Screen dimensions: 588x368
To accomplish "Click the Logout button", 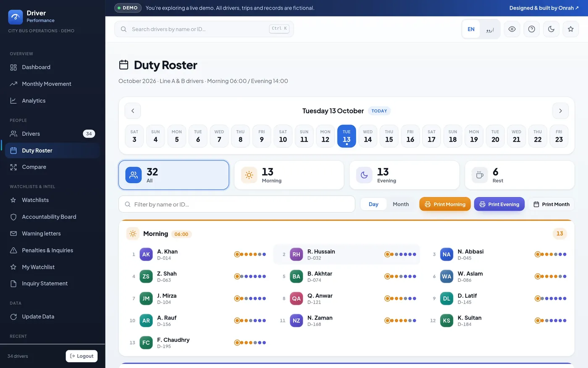I will click(x=82, y=356).
